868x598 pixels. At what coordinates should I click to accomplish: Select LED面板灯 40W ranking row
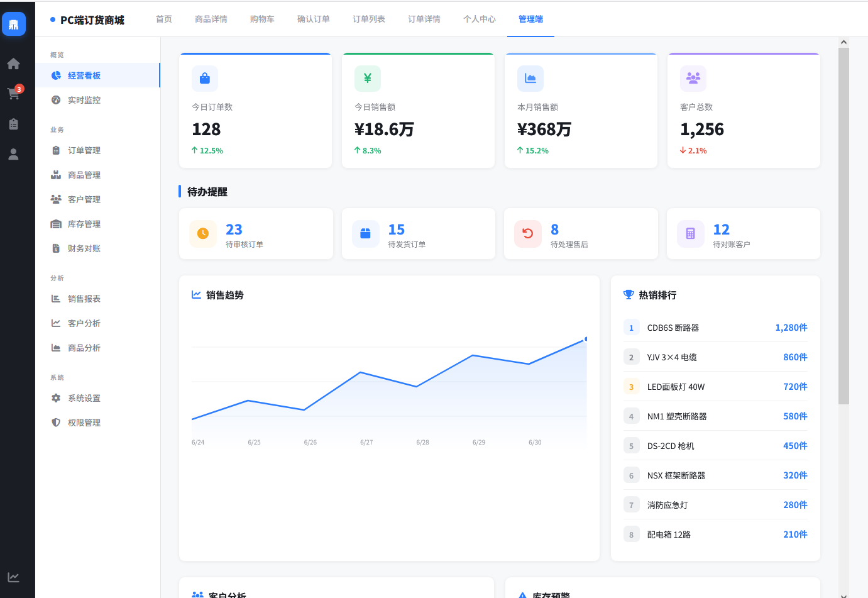tap(715, 387)
